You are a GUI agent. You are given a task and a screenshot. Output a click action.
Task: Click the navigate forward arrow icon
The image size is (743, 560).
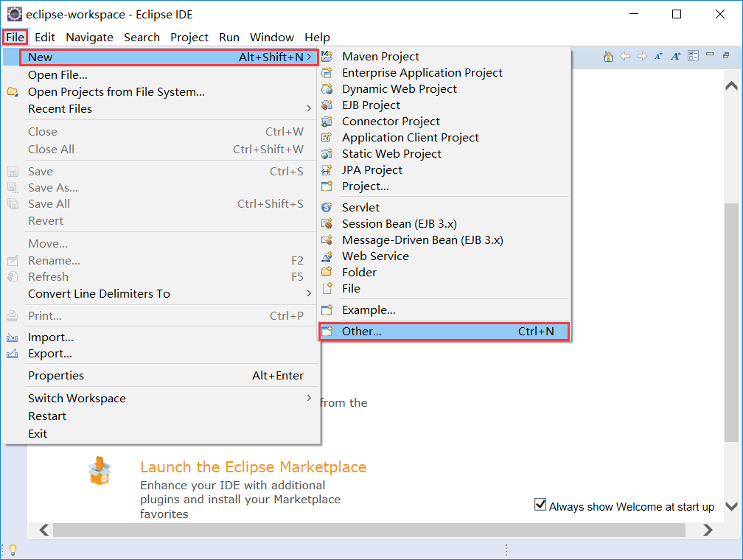(642, 57)
